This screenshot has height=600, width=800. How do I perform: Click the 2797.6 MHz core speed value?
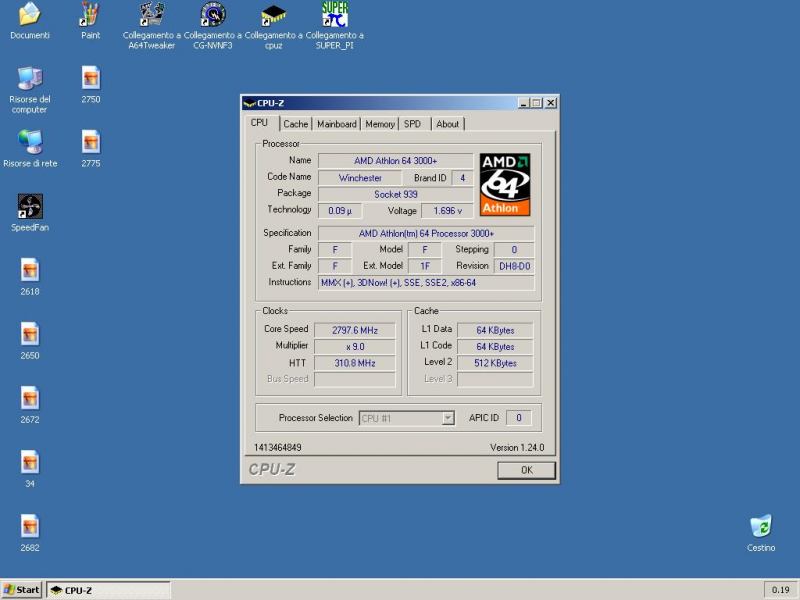pos(355,330)
